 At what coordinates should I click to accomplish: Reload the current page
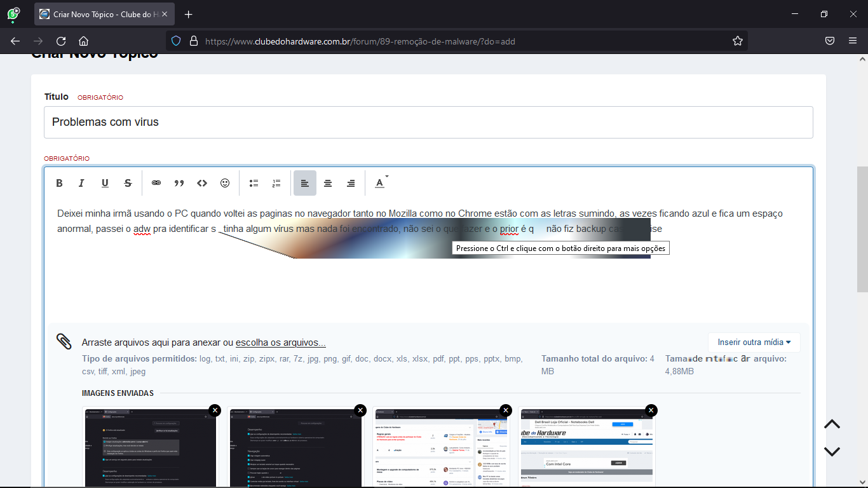coord(61,41)
